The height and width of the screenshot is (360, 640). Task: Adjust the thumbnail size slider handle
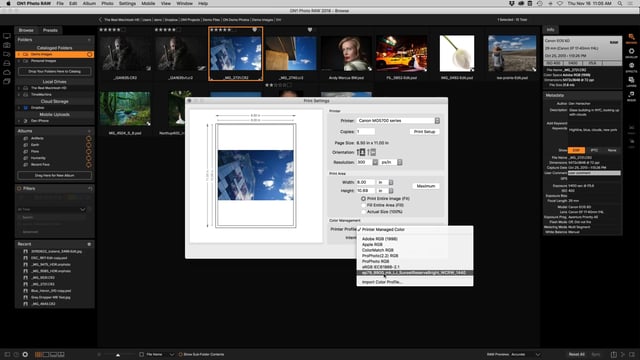(118, 355)
